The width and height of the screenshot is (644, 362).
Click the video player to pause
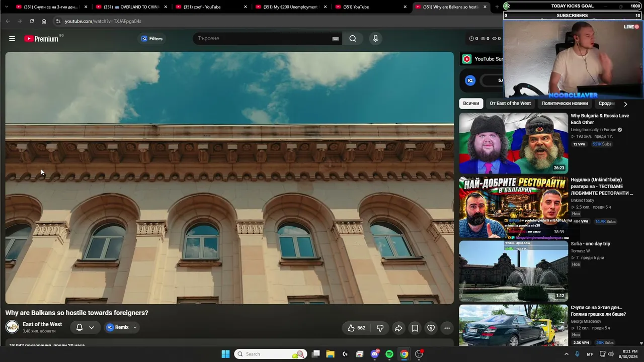pyautogui.click(x=229, y=178)
